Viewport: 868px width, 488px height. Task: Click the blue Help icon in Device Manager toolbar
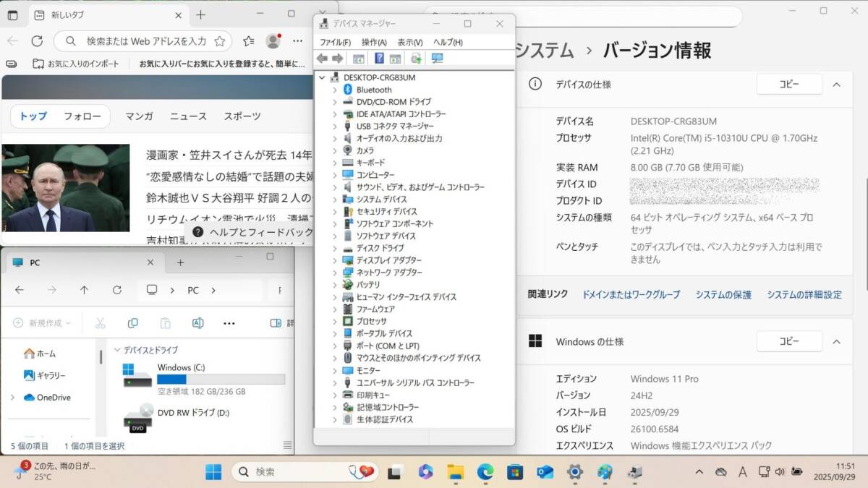[378, 59]
